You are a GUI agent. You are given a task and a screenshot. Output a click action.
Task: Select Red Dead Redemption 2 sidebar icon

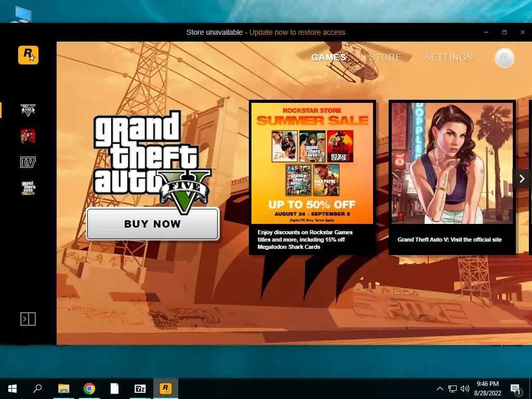pyautogui.click(x=28, y=136)
